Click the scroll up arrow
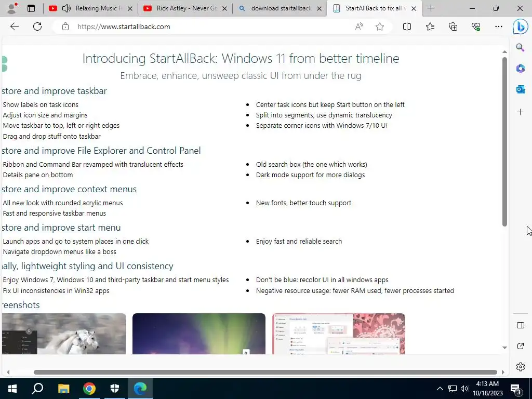532x399 pixels. point(504,52)
